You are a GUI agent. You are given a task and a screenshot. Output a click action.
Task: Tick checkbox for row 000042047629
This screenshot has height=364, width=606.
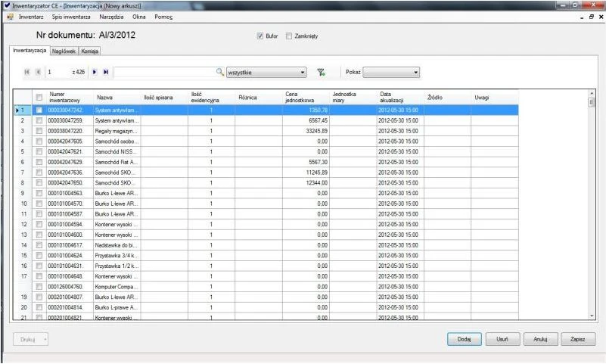(39, 162)
